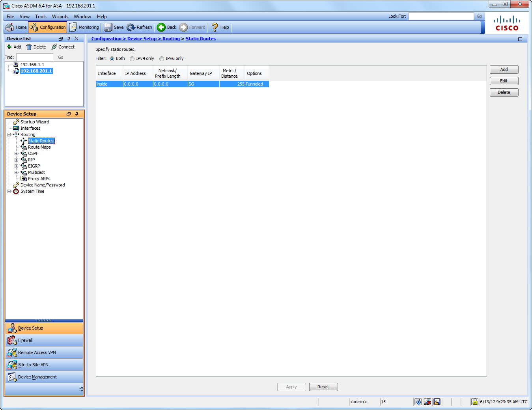532x410 pixels.
Task: Open Interfaces in the setup tree
Action: coord(30,128)
